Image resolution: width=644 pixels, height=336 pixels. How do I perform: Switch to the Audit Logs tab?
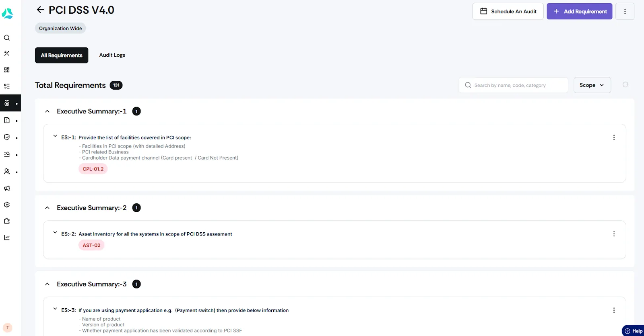112,55
